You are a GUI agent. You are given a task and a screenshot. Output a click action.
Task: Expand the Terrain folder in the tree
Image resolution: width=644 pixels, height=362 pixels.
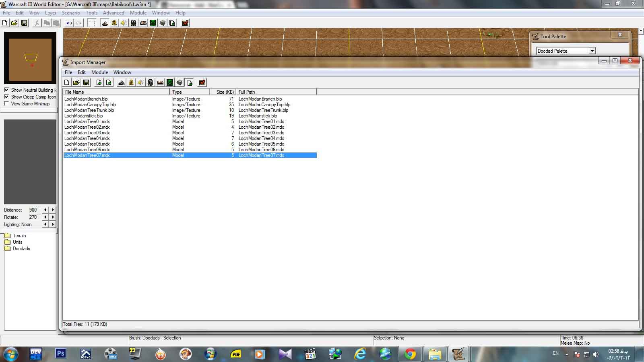click(x=7, y=236)
